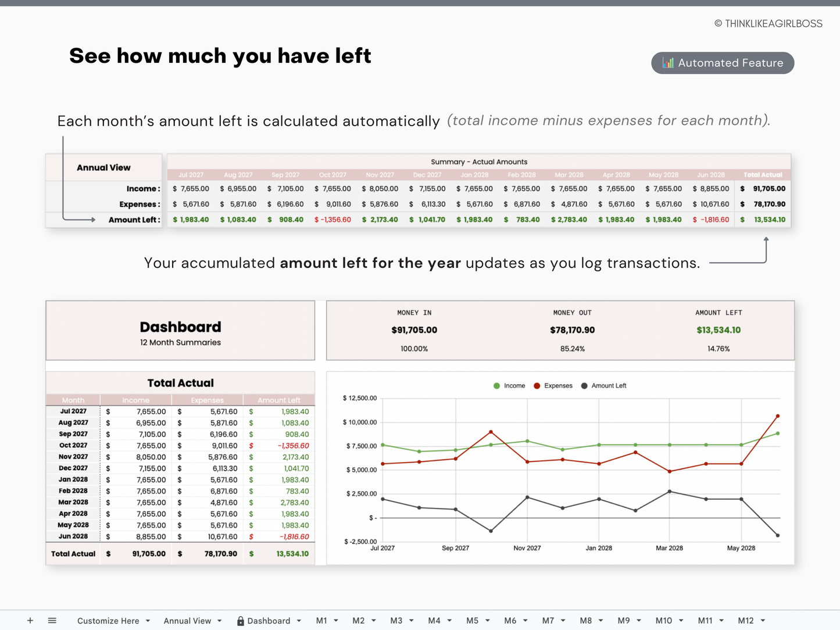Select the Customize Here sheet tab
The width and height of the screenshot is (840, 630).
pyautogui.click(x=109, y=620)
